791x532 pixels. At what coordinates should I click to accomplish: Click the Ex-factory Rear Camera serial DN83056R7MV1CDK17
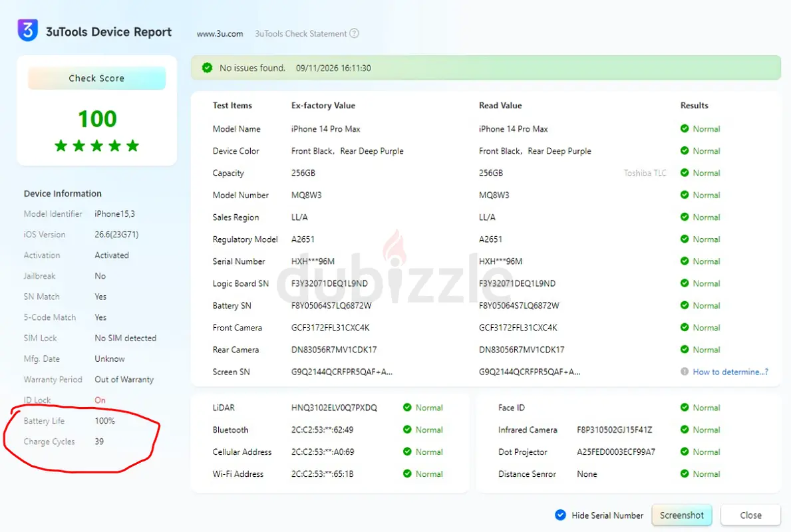click(334, 349)
